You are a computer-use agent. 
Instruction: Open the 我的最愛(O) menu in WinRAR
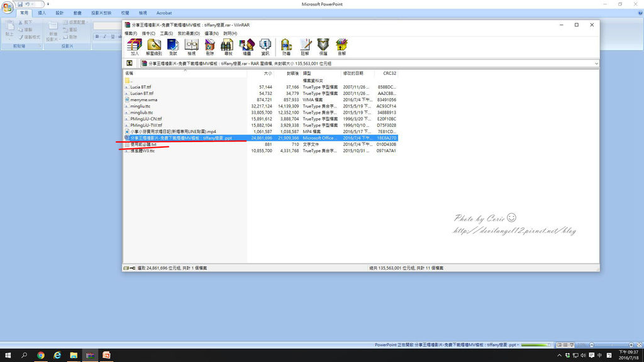point(189,33)
